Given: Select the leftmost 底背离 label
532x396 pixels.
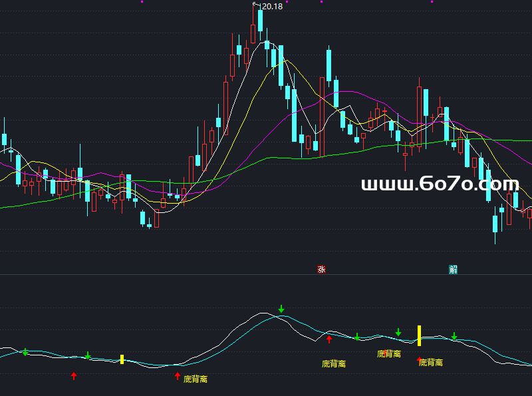Looking at the screenshot, I should tap(196, 379).
